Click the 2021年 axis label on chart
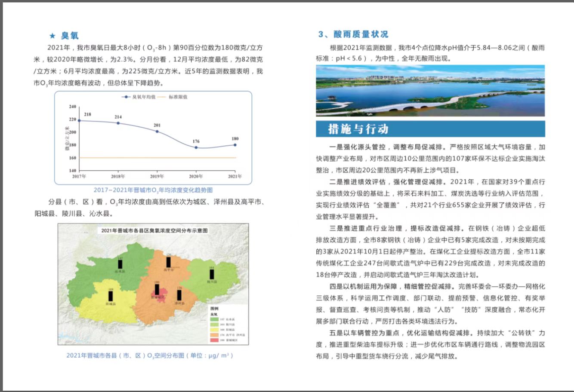This screenshot has width=574, height=392. pos(235,176)
